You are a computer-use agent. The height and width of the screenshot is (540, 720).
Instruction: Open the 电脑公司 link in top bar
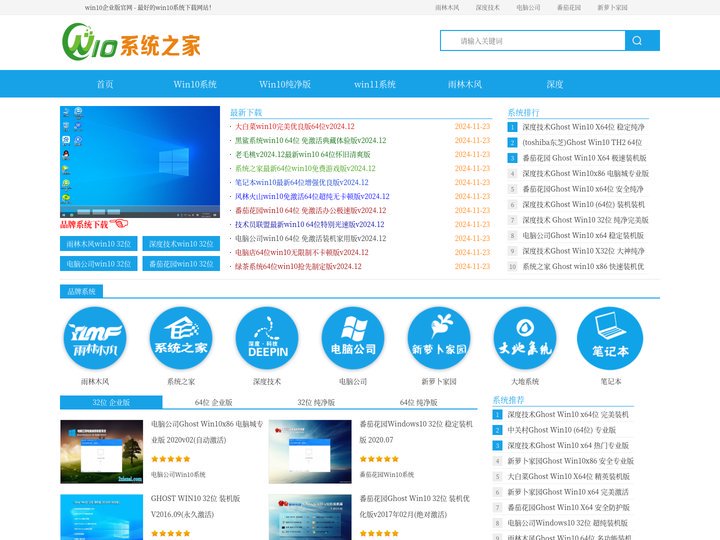528,7
